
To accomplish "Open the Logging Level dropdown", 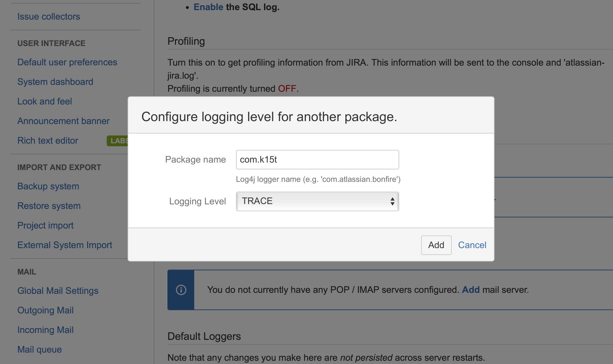I will click(x=317, y=201).
